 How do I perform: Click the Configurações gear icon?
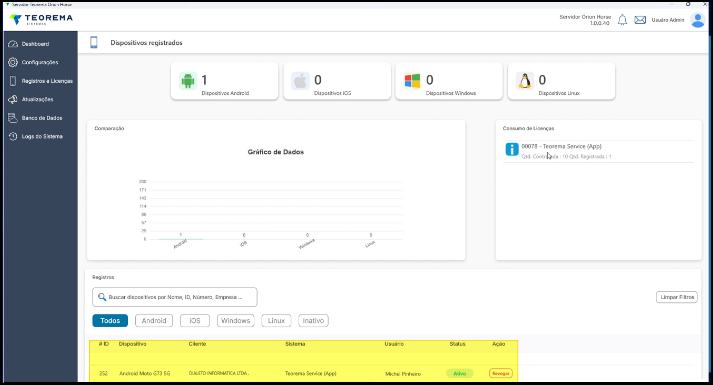point(13,62)
